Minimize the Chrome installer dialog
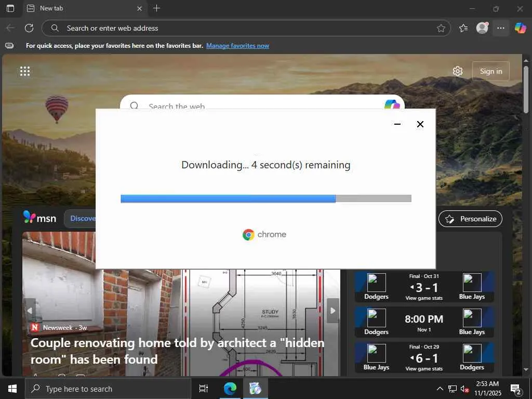The width and height of the screenshot is (532, 399). point(397,124)
